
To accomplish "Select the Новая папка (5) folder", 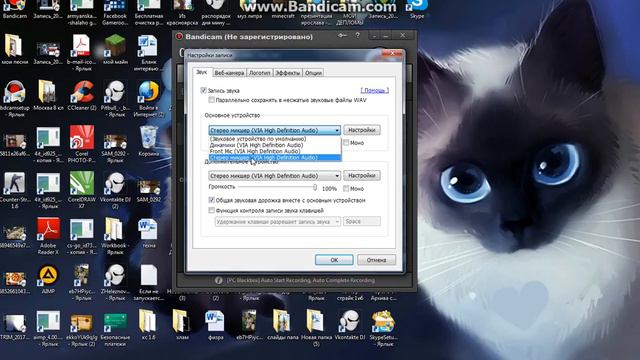I will click(x=316, y=328).
